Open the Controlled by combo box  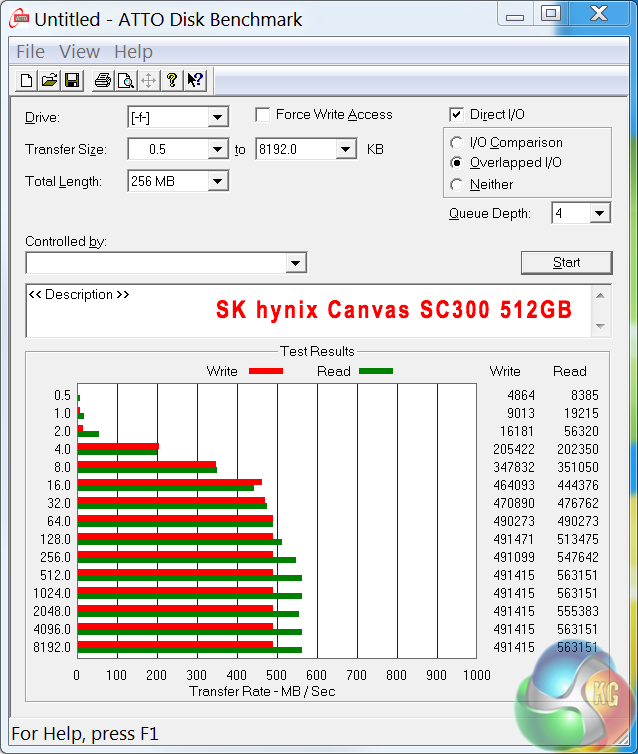pos(295,263)
